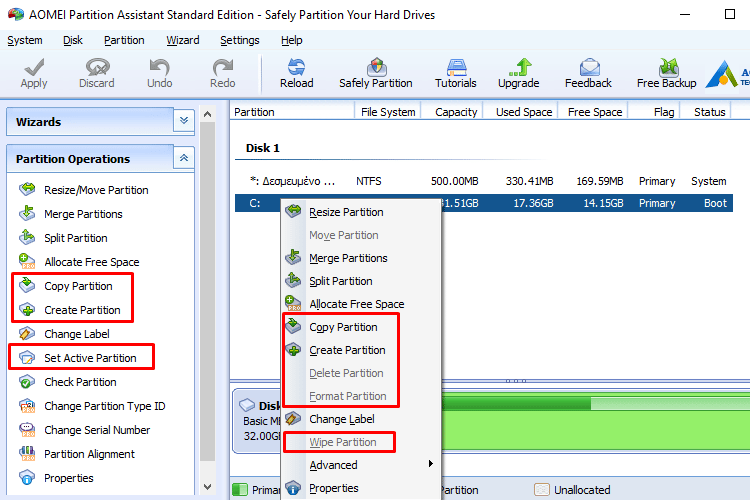750x500 pixels.
Task: Open the System menu
Action: 25,40
